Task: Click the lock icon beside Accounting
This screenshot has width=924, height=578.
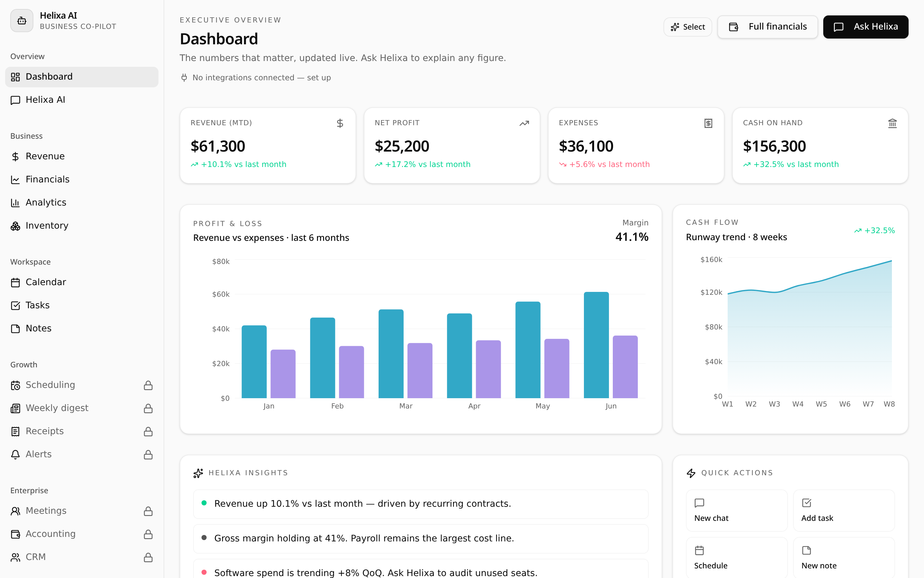Action: 148,534
